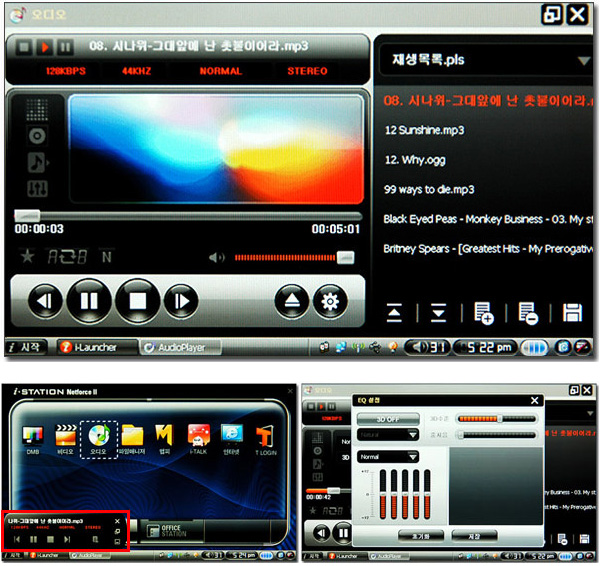Open player settings with the gear button

click(330, 302)
